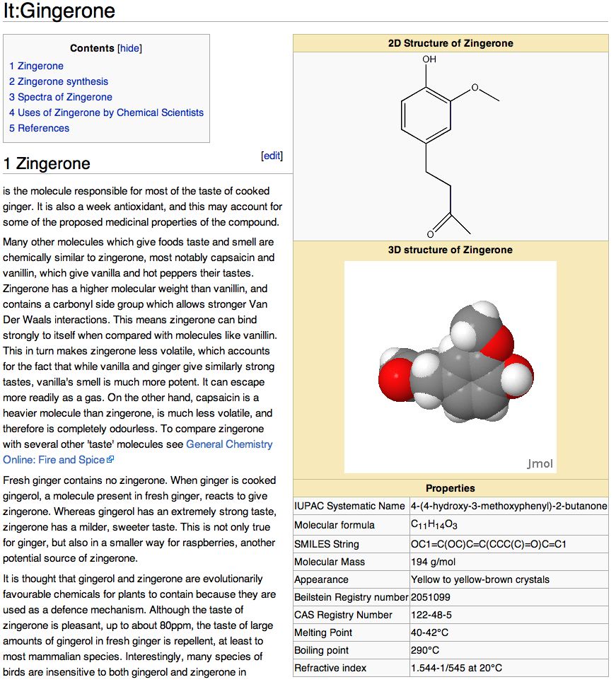Jump to 'Zingerone synthesis' section
Viewport: 616px width, 682px height.
[59, 81]
